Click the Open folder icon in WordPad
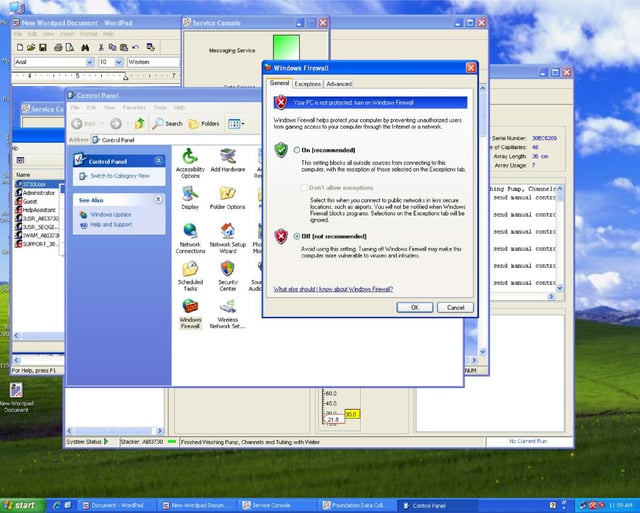This screenshot has width=640, height=513. (x=31, y=48)
